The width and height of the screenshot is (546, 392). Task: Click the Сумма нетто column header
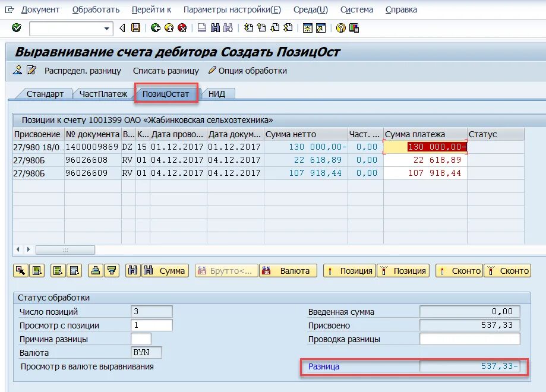point(306,134)
